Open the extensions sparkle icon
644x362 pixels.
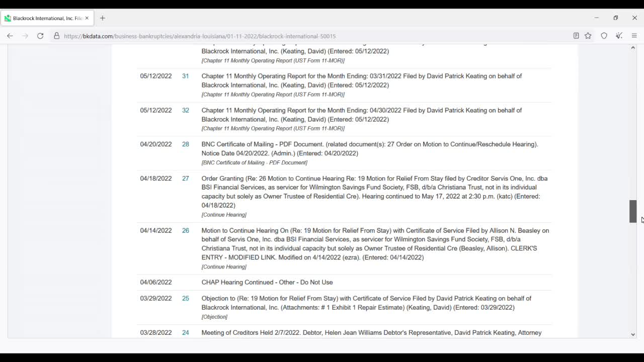619,36
